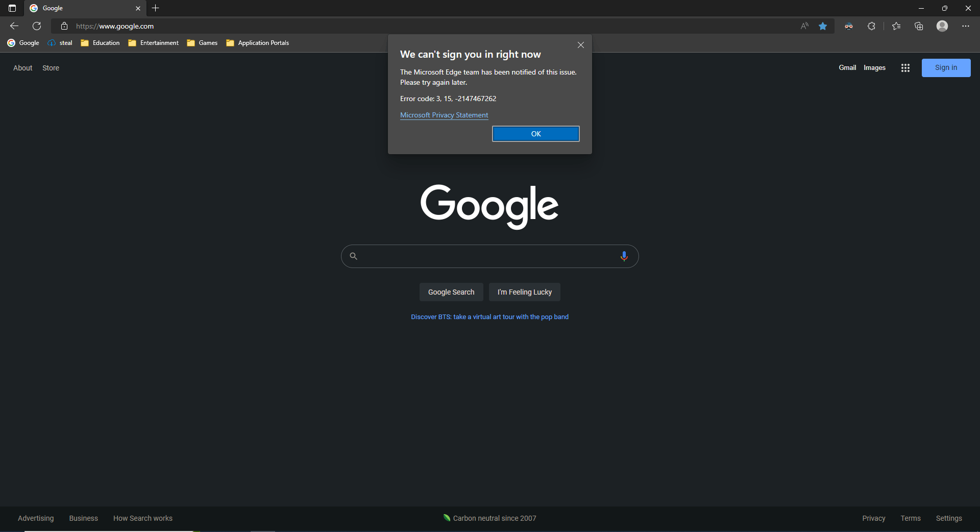Open Images link
The image size is (980, 532).
pos(874,68)
